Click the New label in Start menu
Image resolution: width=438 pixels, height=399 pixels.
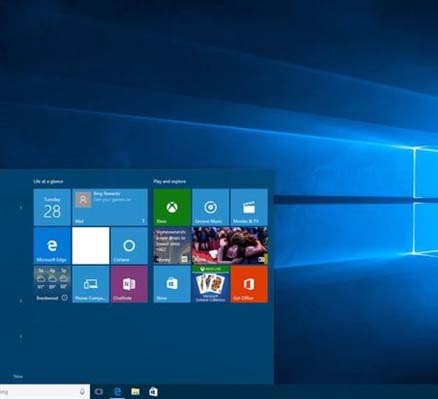(18, 376)
